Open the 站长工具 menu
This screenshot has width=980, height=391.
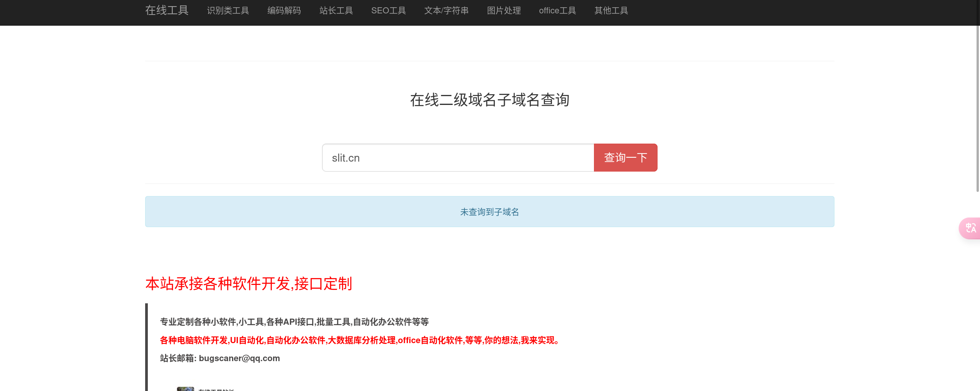pyautogui.click(x=336, y=11)
